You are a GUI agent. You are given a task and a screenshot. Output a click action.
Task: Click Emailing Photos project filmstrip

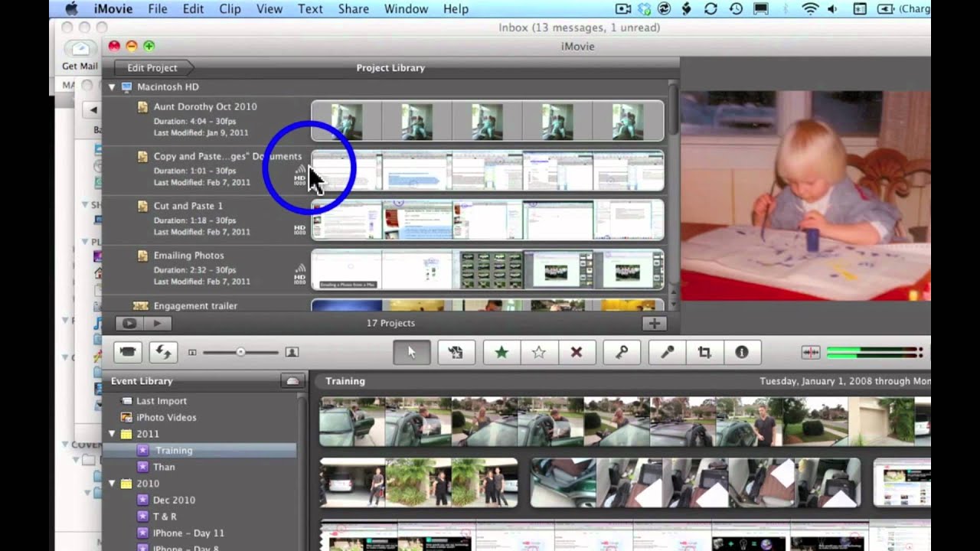pyautogui.click(x=488, y=270)
